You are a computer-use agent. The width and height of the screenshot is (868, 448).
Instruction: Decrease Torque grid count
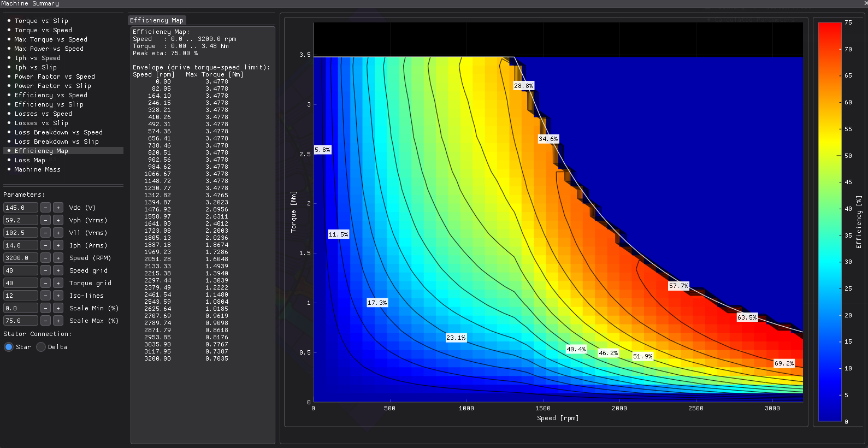click(46, 283)
